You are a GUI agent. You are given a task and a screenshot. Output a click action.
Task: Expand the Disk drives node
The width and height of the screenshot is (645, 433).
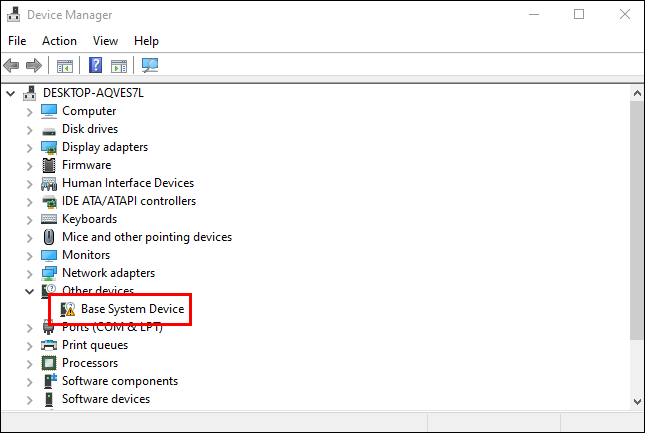pyautogui.click(x=30, y=129)
